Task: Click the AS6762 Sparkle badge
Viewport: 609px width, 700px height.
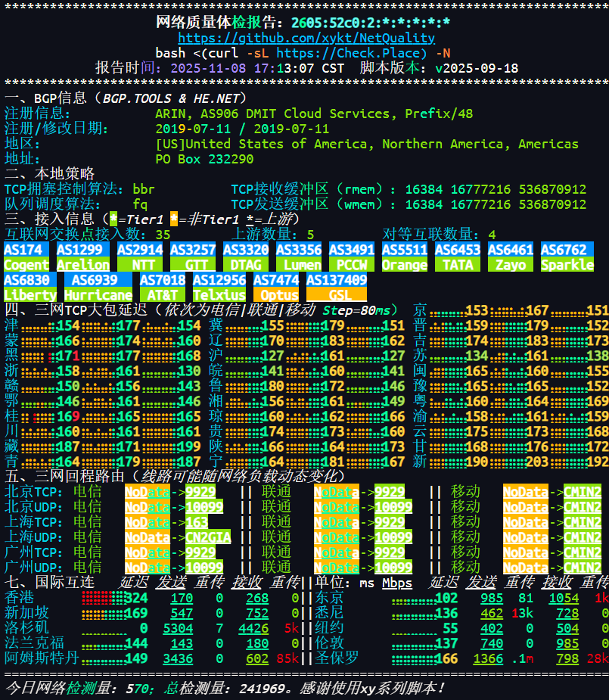Action: [x=567, y=257]
